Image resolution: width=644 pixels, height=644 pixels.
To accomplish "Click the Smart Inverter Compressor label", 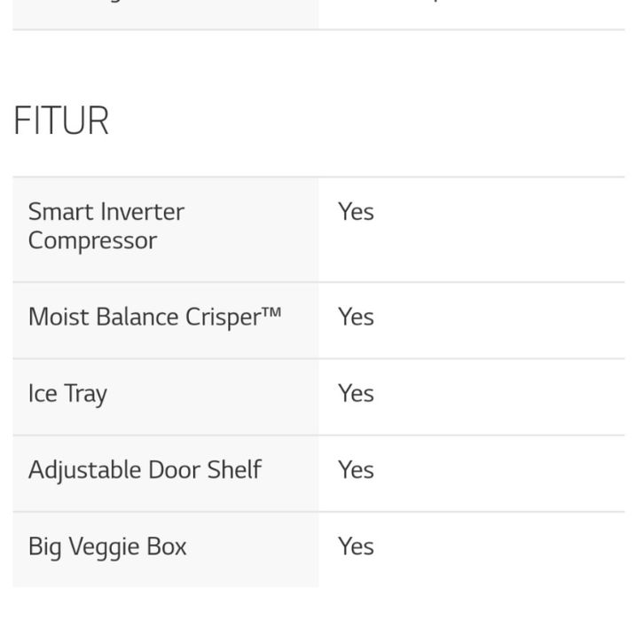I will [x=106, y=226].
